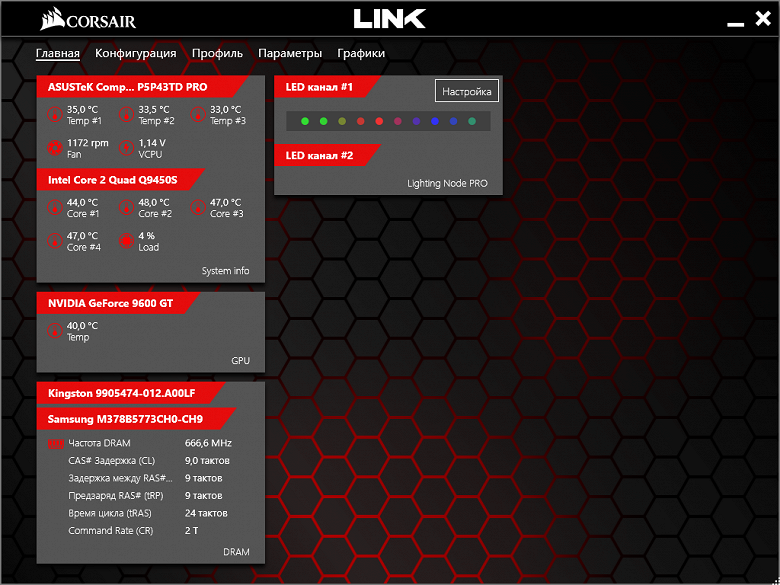Viewport: 780px width, 585px height.
Task: Click the Temp #3 thermometer icon
Action: (197, 115)
